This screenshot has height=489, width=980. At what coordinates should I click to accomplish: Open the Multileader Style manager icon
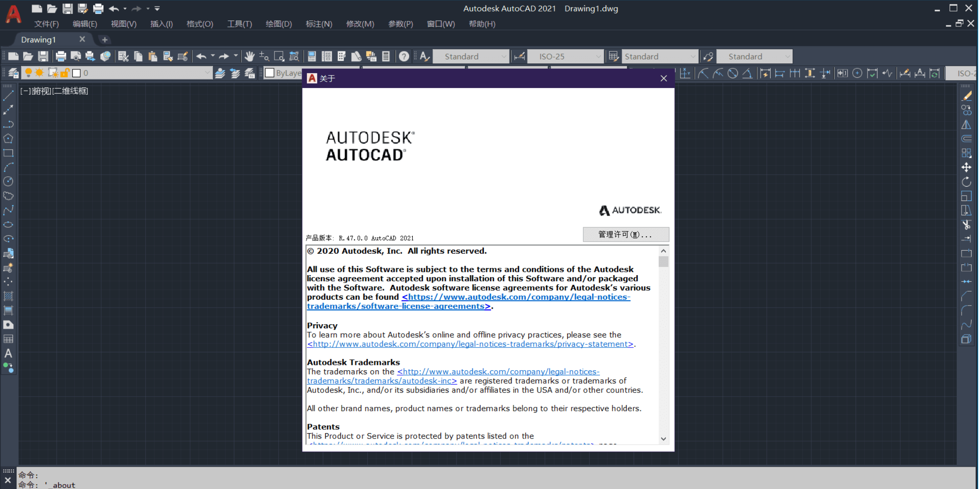pos(708,56)
